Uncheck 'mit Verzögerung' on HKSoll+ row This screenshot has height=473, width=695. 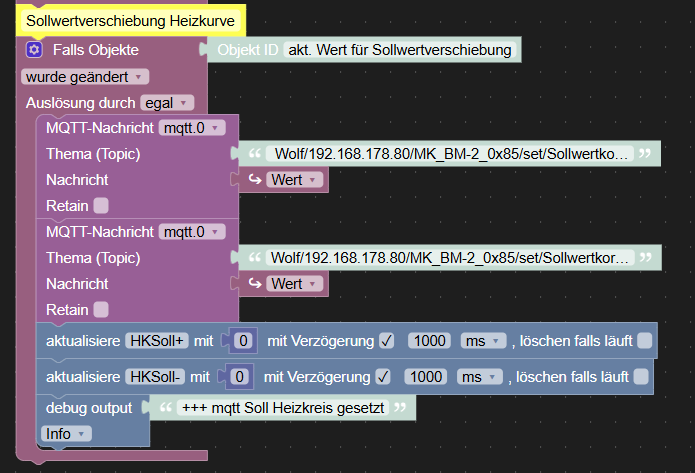click(x=386, y=341)
